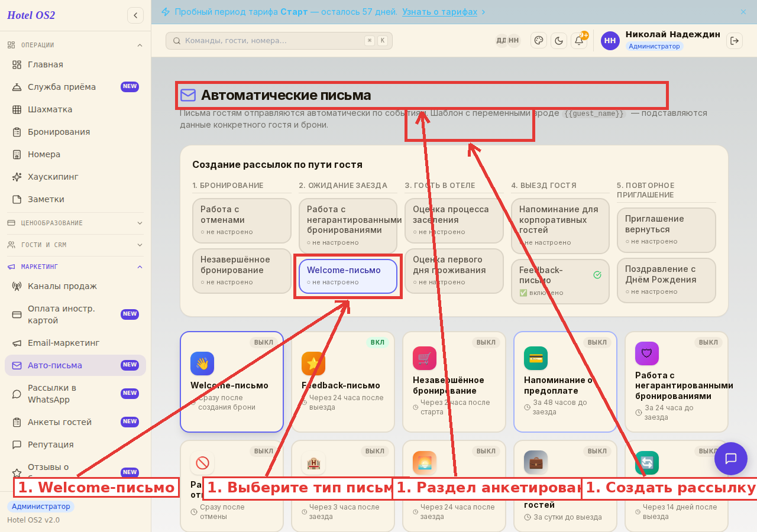This screenshot has width=757, height=532.
Task: Click the Незавершённое бронирование journey step
Action: point(241,271)
